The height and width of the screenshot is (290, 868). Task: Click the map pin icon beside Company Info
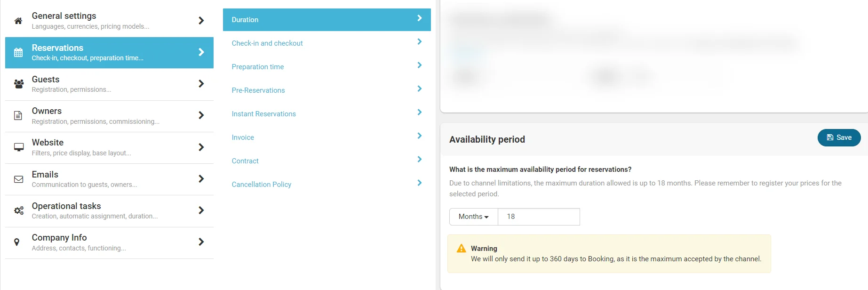pyautogui.click(x=17, y=242)
